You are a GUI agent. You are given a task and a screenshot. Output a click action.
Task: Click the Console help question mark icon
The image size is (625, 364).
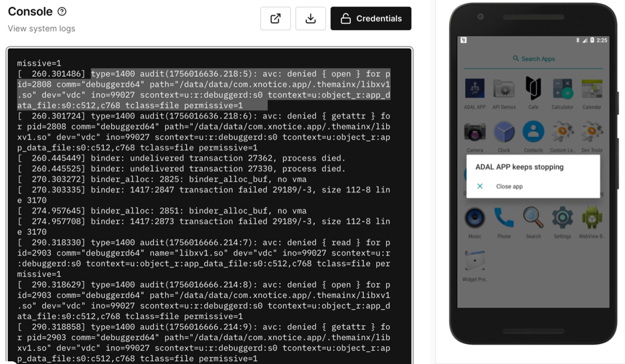62,11
